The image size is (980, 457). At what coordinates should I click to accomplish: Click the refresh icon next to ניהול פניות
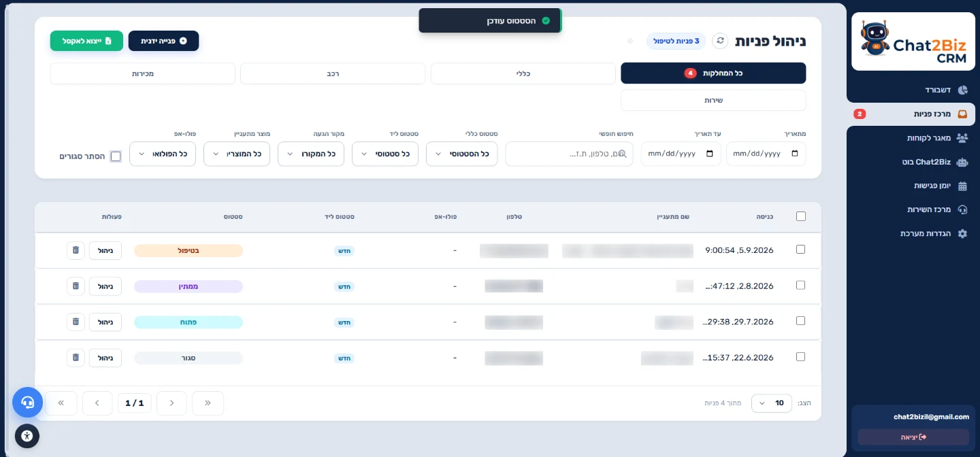[x=720, y=41]
